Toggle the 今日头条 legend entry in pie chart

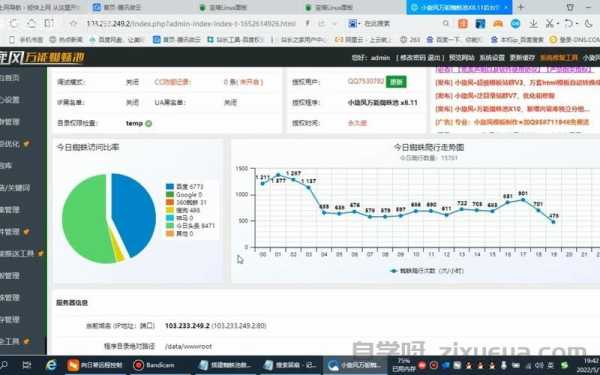pos(190,226)
